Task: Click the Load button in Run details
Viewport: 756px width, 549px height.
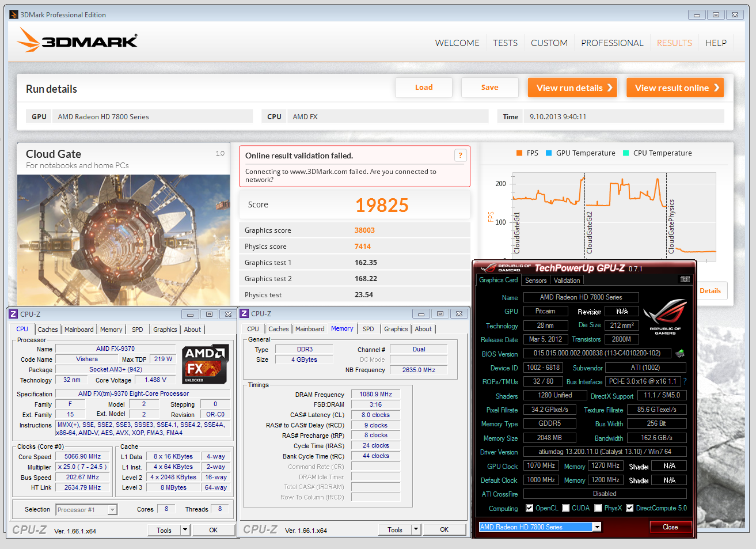Action: tap(424, 88)
